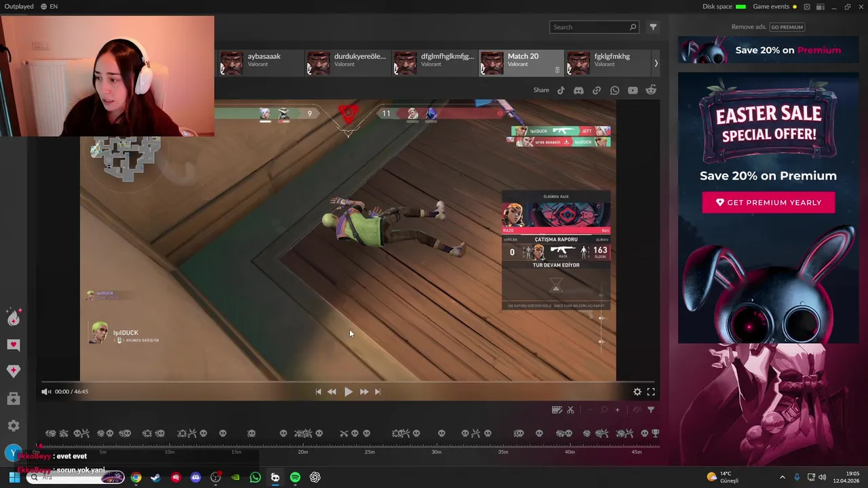The height and width of the screenshot is (488, 868).
Task: Select the scissors cut tool
Action: pyautogui.click(x=570, y=409)
